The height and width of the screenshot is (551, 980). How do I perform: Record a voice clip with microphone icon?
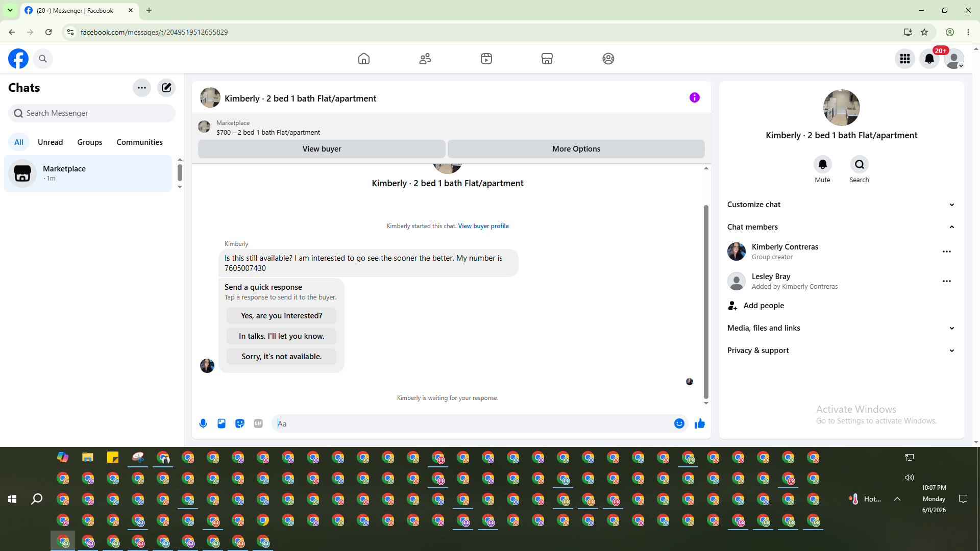tap(203, 423)
